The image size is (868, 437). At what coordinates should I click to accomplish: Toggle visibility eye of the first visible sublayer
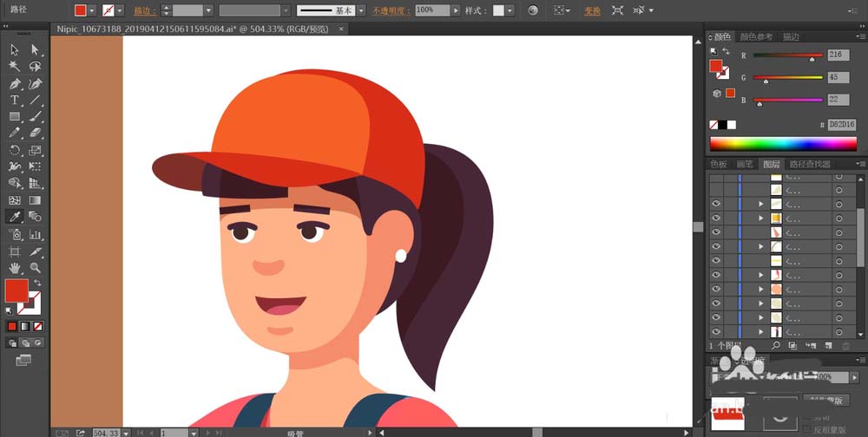coord(716,204)
